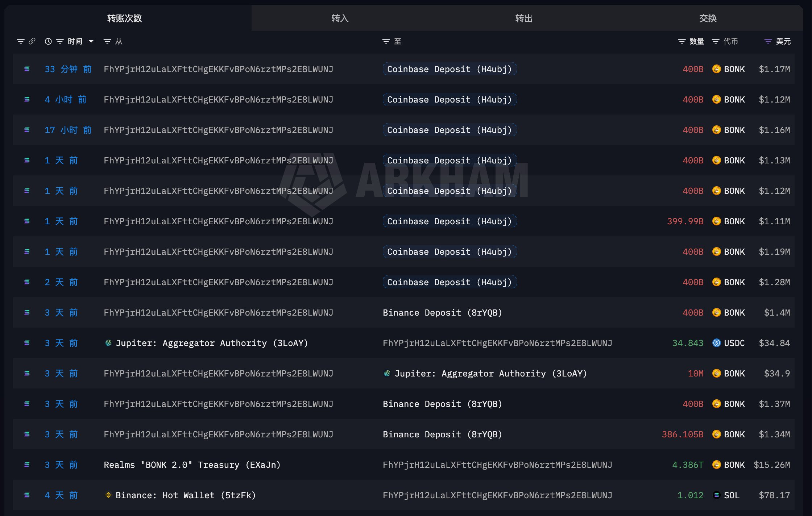Open the FhYPjr sender address in the $1.28M row
The image size is (812, 516).
click(x=219, y=282)
